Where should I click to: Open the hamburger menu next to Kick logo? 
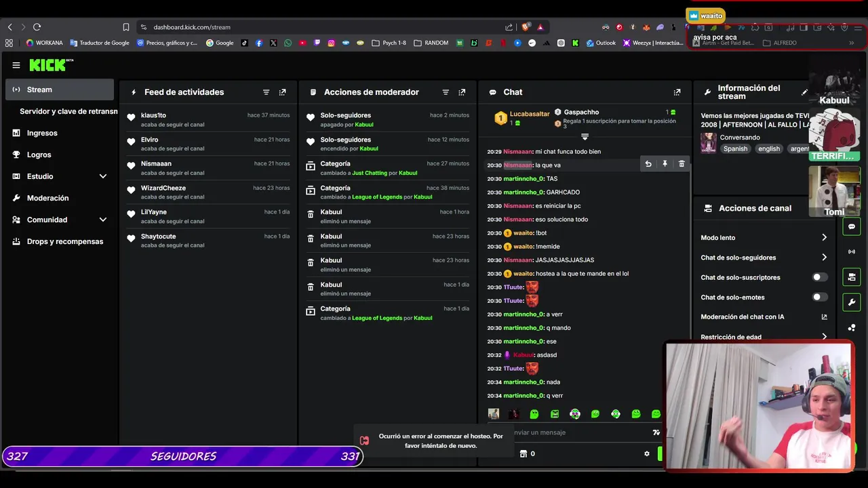point(16,65)
